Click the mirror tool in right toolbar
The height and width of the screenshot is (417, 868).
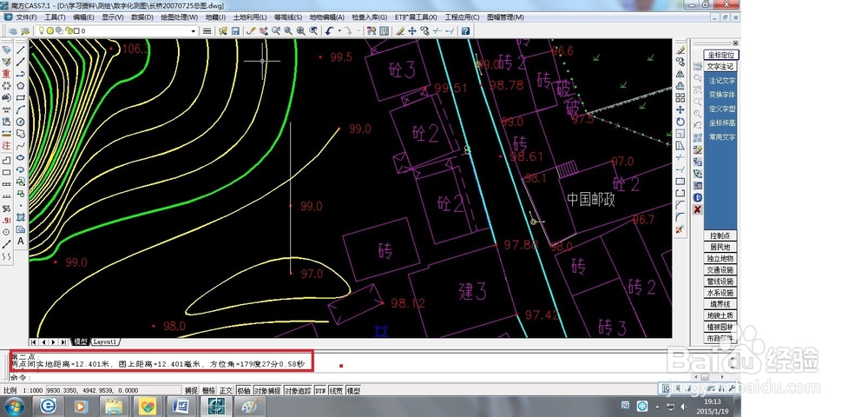pyautogui.click(x=681, y=74)
